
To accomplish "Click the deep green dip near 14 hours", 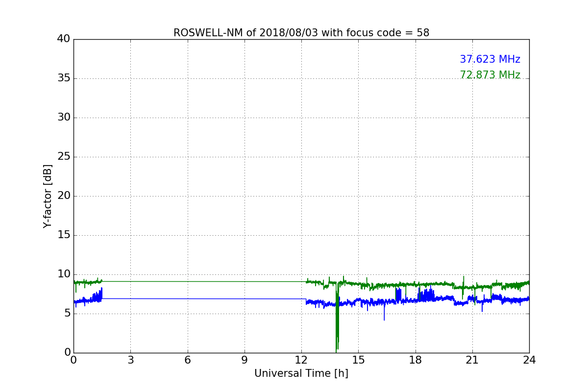I will [x=337, y=318].
